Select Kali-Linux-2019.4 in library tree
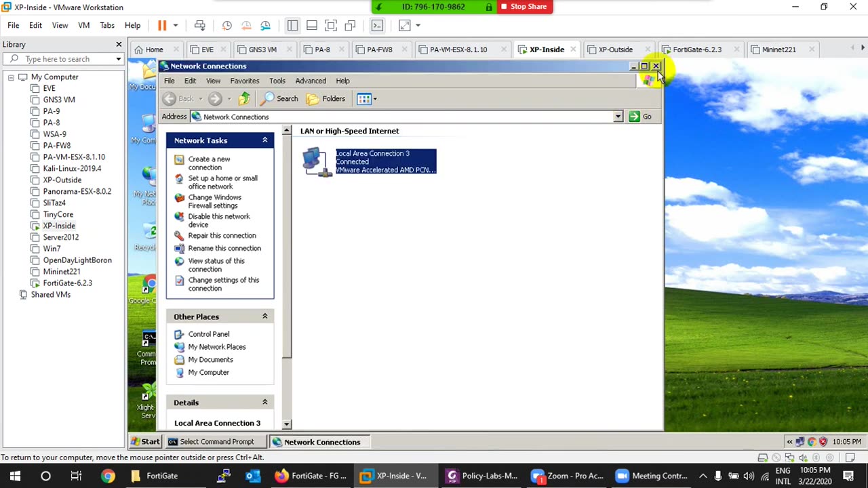The height and width of the screenshot is (488, 868). point(72,169)
